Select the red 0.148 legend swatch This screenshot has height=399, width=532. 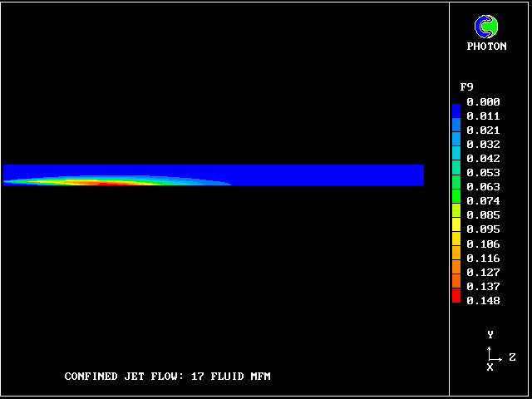[456, 297]
